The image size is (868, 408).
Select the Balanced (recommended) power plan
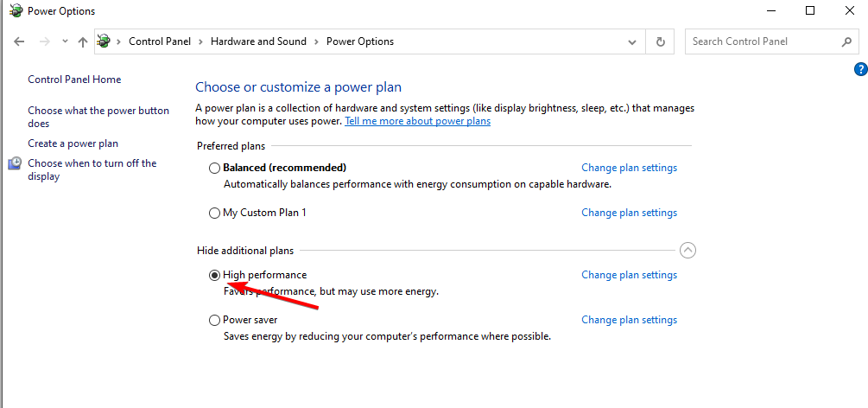pyautogui.click(x=215, y=168)
